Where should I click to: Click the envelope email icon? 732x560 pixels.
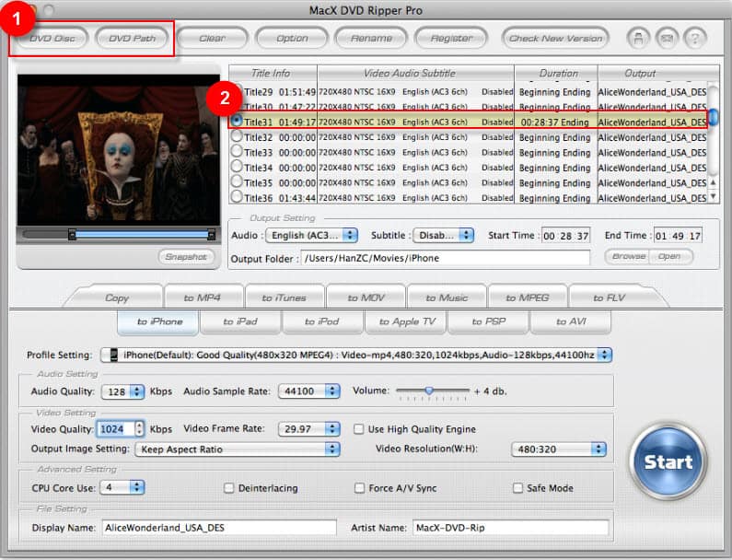click(x=667, y=38)
